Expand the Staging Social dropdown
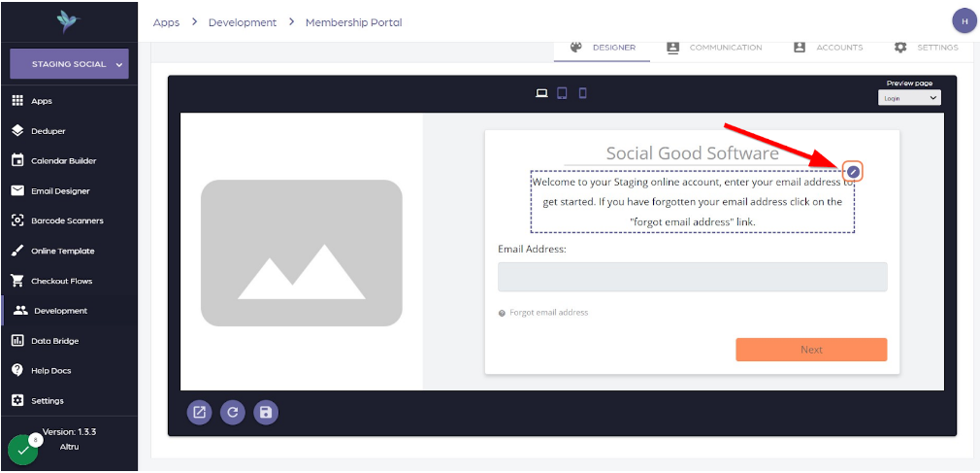The height and width of the screenshot is (473, 980). click(x=69, y=64)
